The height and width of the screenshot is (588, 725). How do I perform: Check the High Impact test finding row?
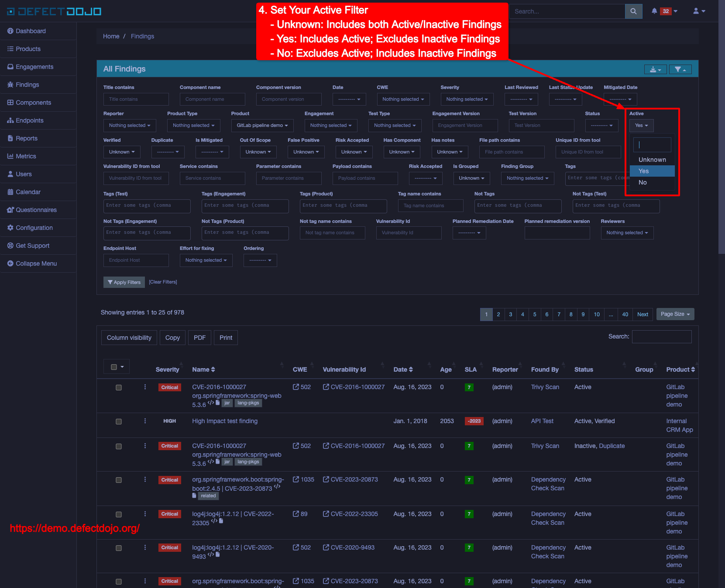[119, 421]
